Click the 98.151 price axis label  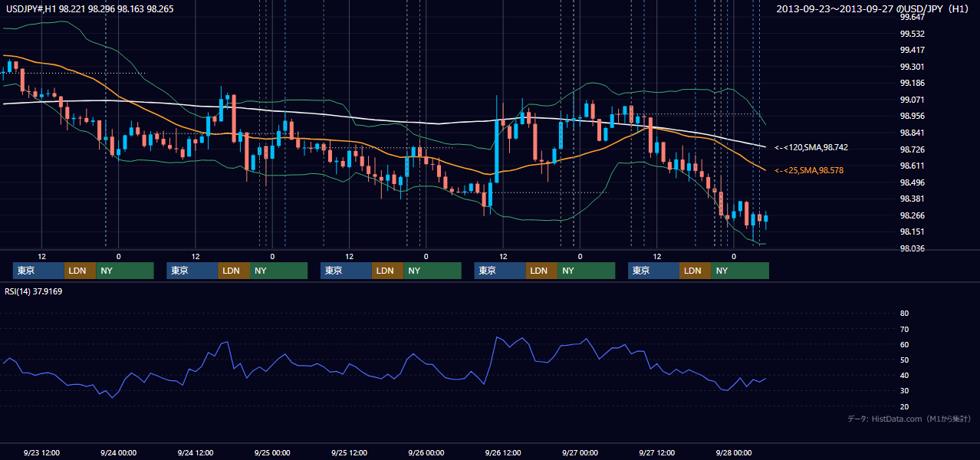tap(912, 232)
